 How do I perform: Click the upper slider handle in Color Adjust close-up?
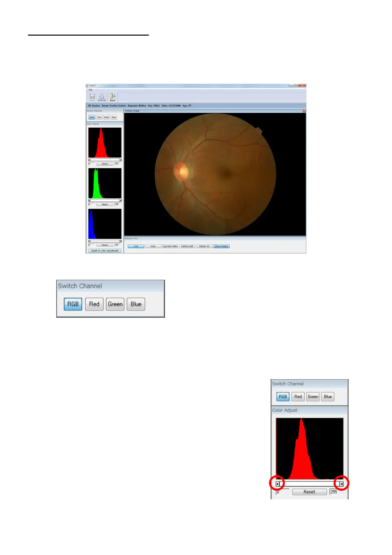(341, 484)
